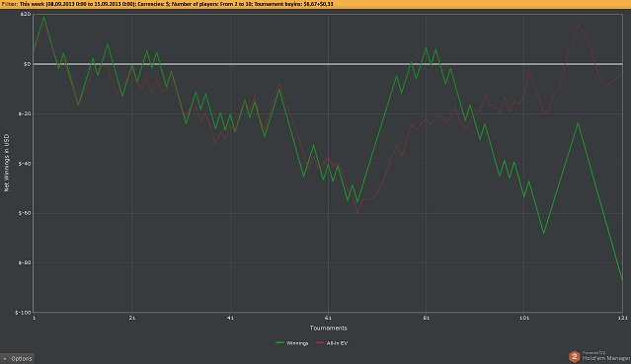
Task: Click the $-60 y-axis label
Action: (x=25, y=213)
